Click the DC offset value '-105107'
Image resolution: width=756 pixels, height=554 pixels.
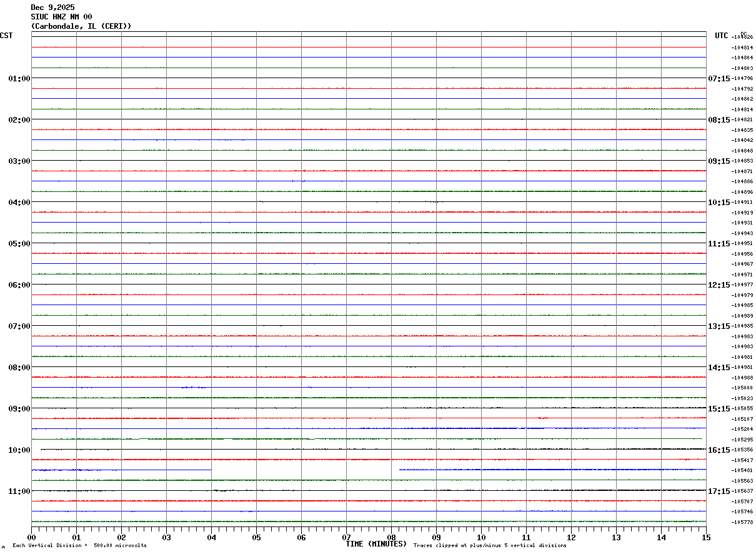[x=742, y=419]
